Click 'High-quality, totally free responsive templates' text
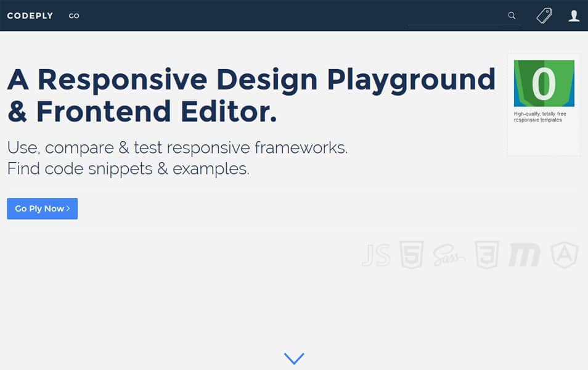 click(x=540, y=117)
